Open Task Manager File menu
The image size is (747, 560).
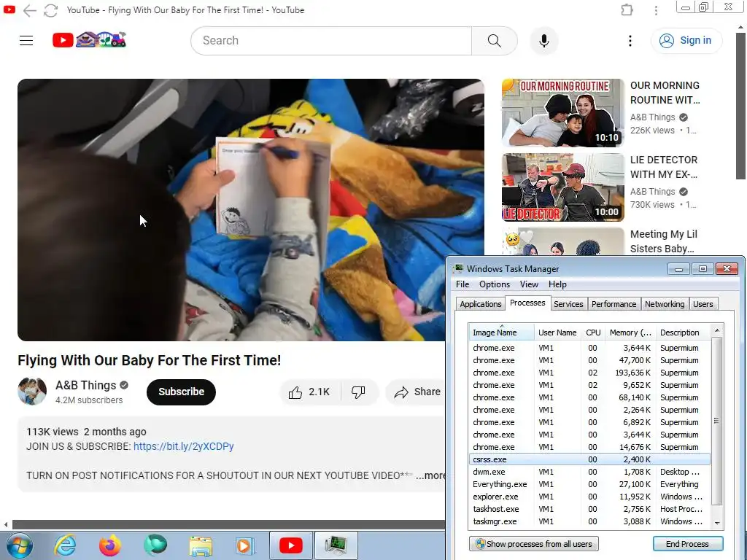(462, 284)
